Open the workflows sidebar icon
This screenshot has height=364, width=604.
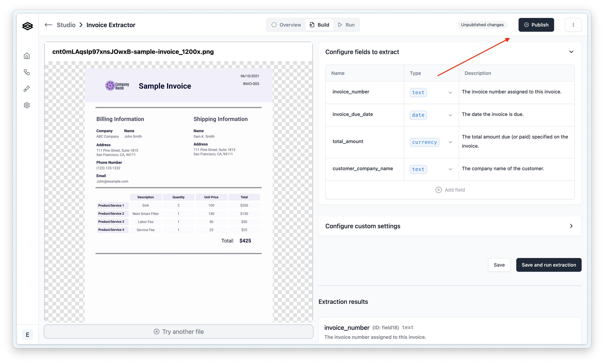point(27,72)
